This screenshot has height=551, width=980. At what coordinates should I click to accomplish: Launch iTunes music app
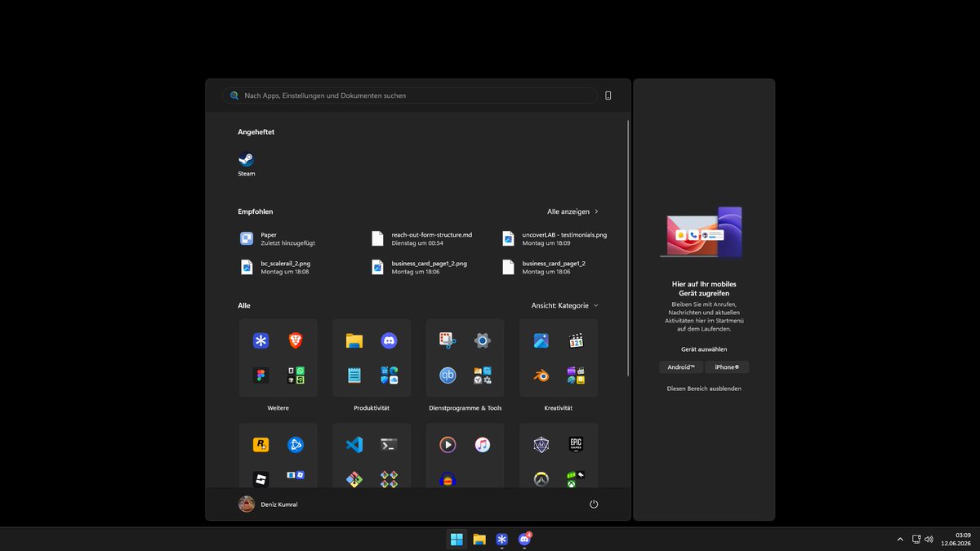click(483, 445)
